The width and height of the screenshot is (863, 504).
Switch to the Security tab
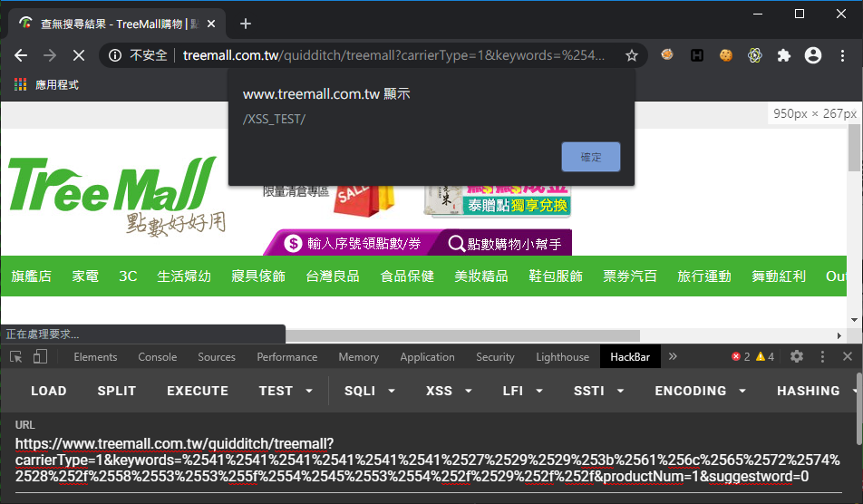tap(495, 357)
